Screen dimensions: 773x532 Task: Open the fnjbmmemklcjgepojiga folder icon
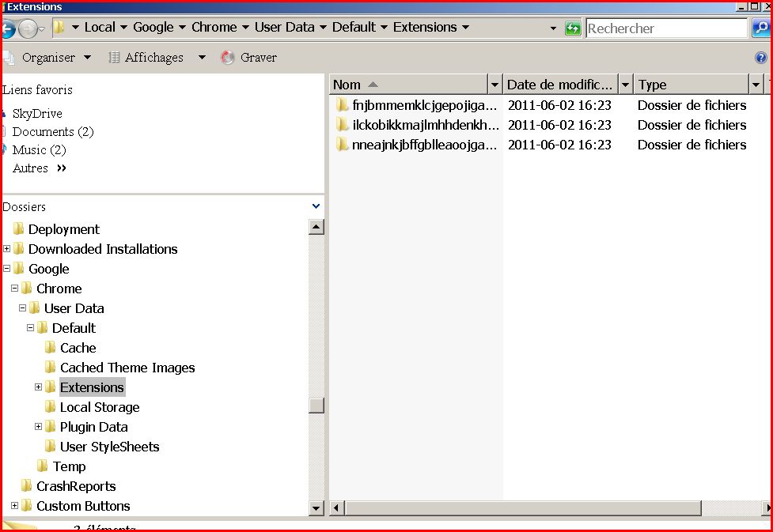tap(342, 105)
